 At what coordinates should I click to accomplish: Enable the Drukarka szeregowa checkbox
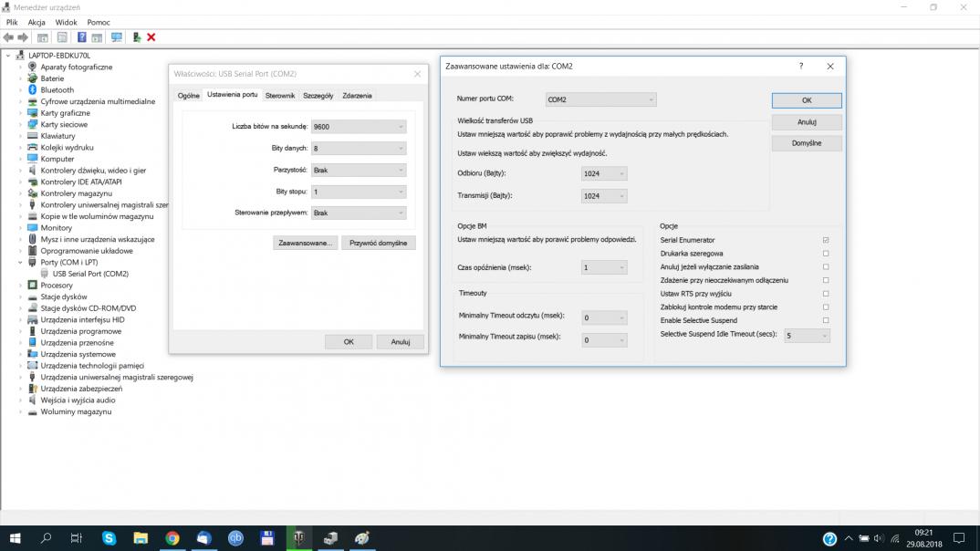pos(826,254)
